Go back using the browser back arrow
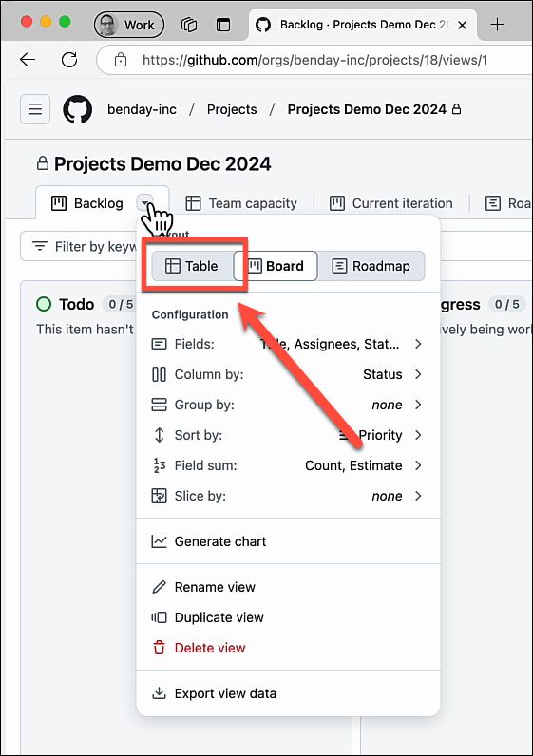Image resolution: width=533 pixels, height=756 pixels. coord(28,60)
